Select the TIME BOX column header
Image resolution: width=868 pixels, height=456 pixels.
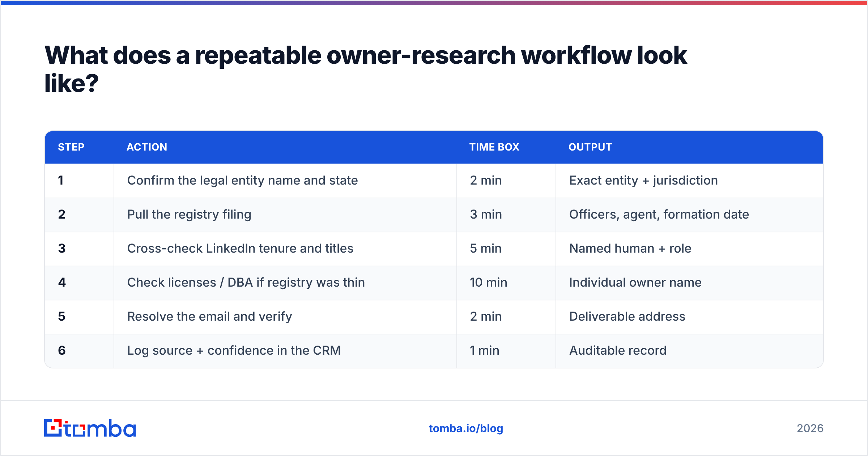(x=494, y=147)
